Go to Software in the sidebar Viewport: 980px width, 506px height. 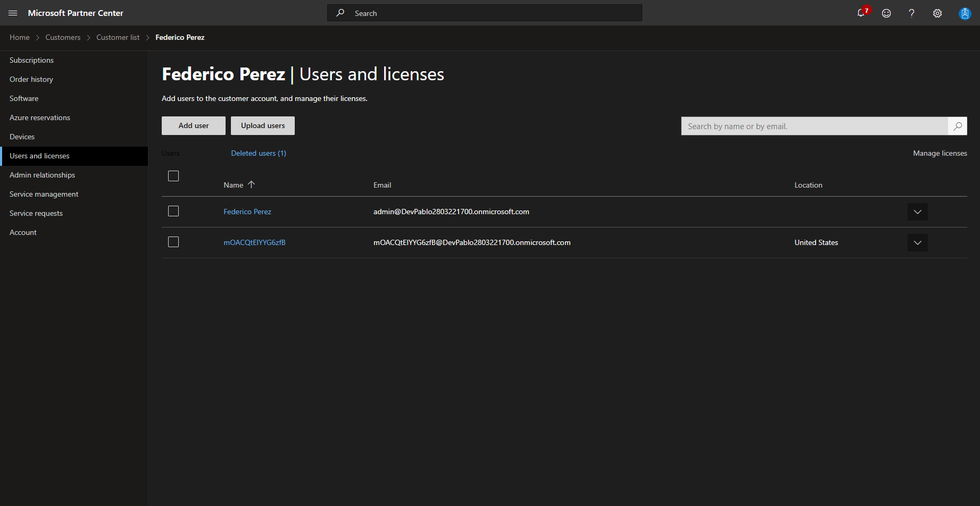[x=74, y=98]
